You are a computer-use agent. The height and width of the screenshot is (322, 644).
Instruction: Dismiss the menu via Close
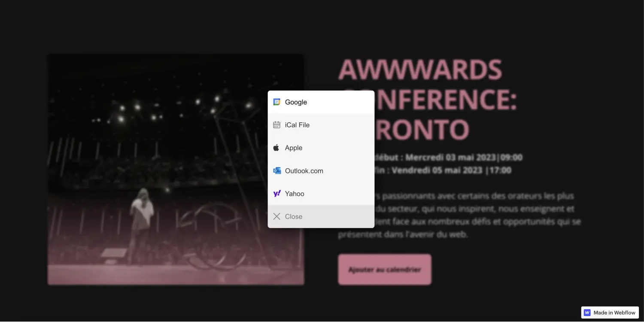point(321,216)
